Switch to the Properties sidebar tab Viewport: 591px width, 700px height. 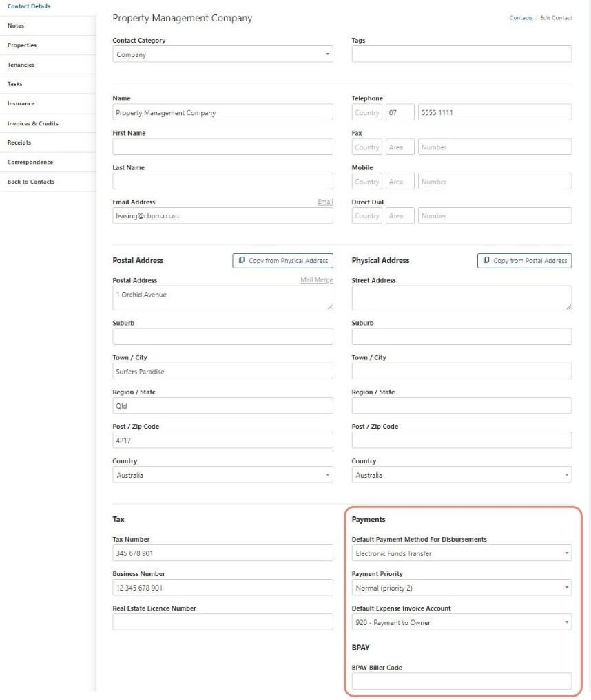tap(22, 45)
